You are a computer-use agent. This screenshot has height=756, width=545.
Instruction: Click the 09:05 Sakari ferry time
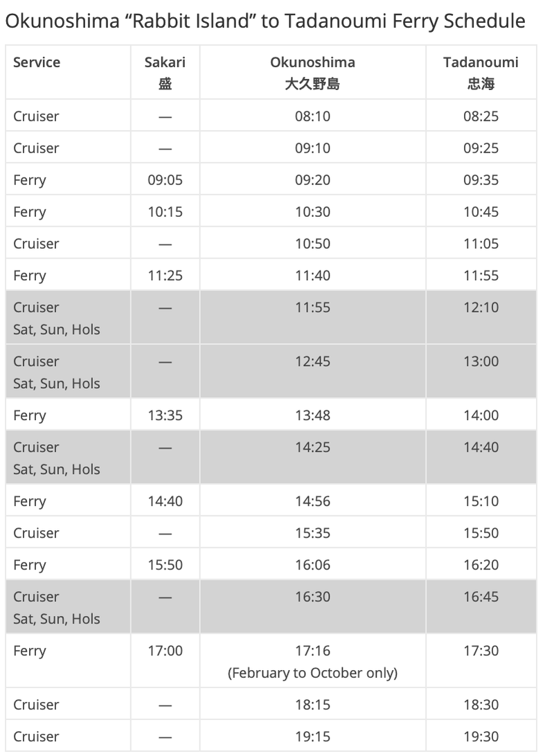pyautogui.click(x=166, y=180)
